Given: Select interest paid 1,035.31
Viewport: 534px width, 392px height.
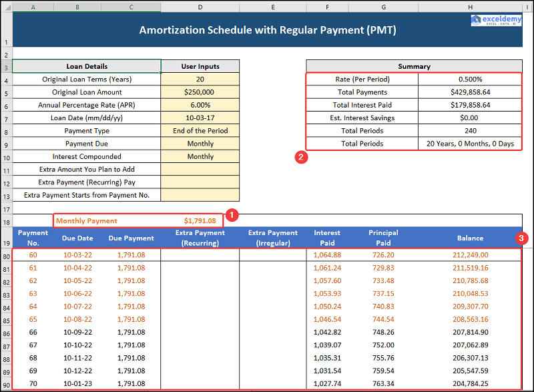Looking at the screenshot, I should [x=327, y=358].
